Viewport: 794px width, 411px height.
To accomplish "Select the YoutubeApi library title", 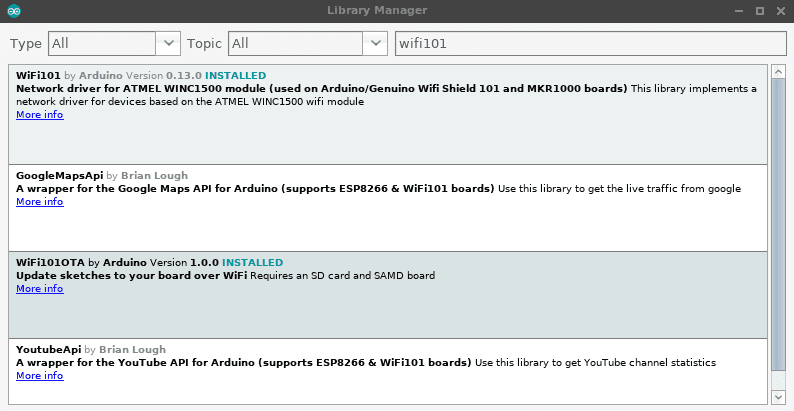I will click(49, 350).
